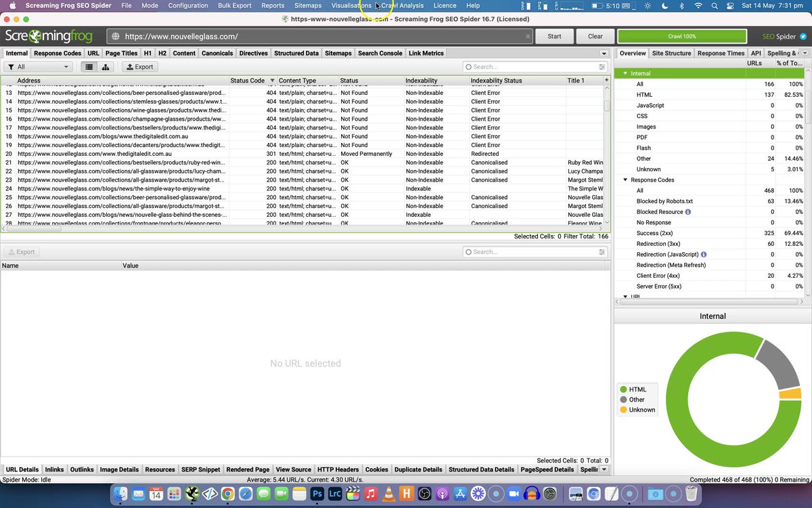Open filter options in main search box

tap(602, 67)
